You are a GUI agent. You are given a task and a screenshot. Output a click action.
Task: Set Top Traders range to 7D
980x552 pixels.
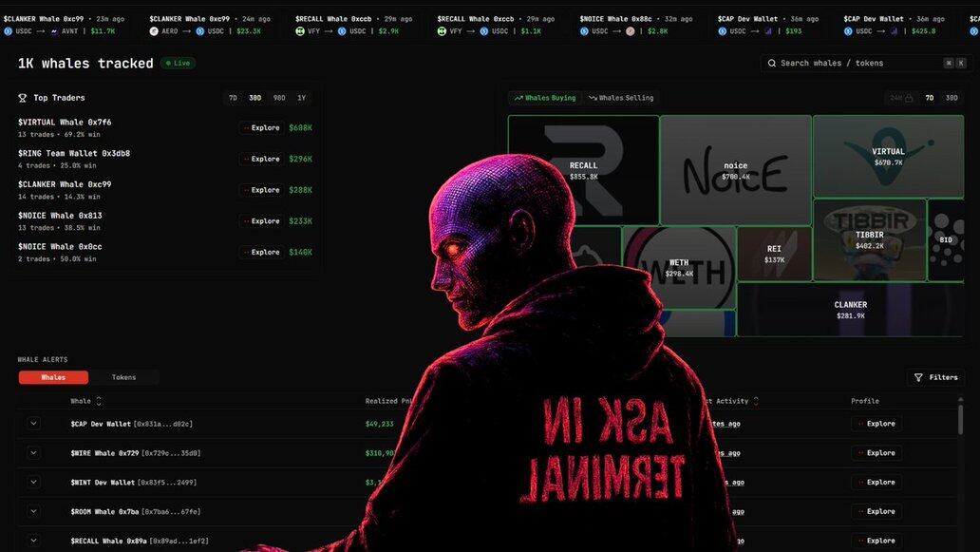233,98
